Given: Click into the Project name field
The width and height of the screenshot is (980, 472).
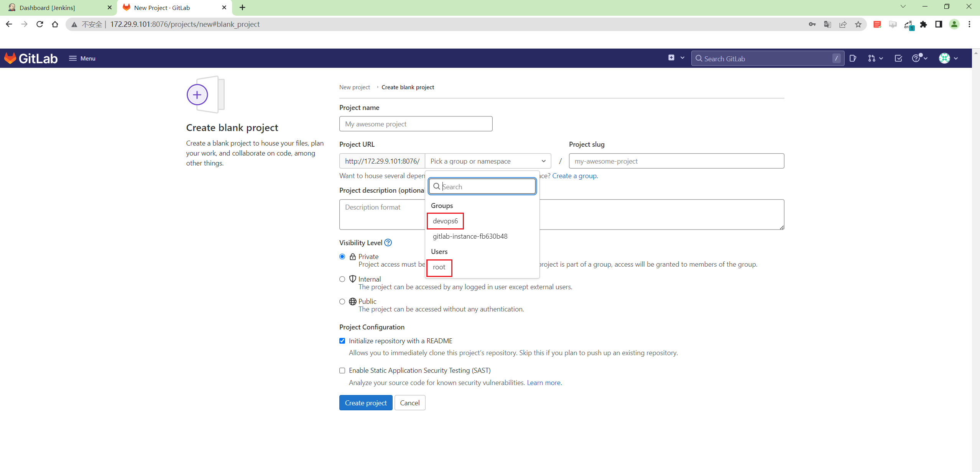Looking at the screenshot, I should coord(416,124).
